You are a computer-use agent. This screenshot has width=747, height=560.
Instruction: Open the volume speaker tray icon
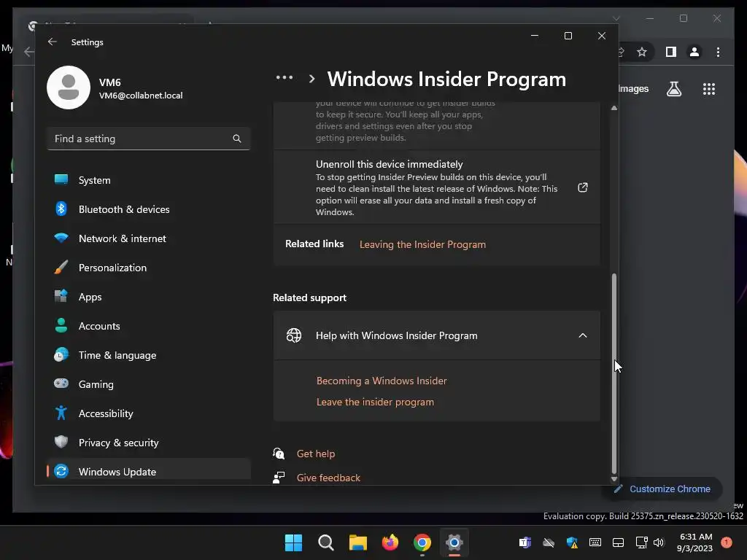[659, 542]
